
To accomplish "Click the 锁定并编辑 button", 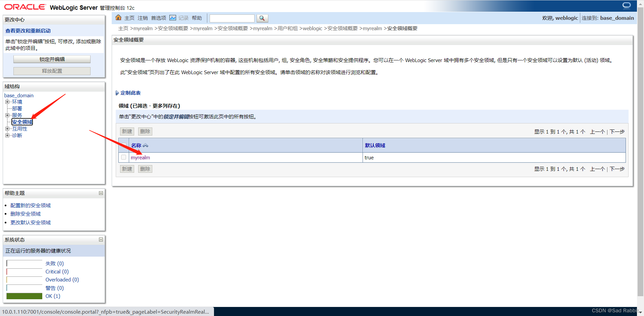I will (x=52, y=59).
